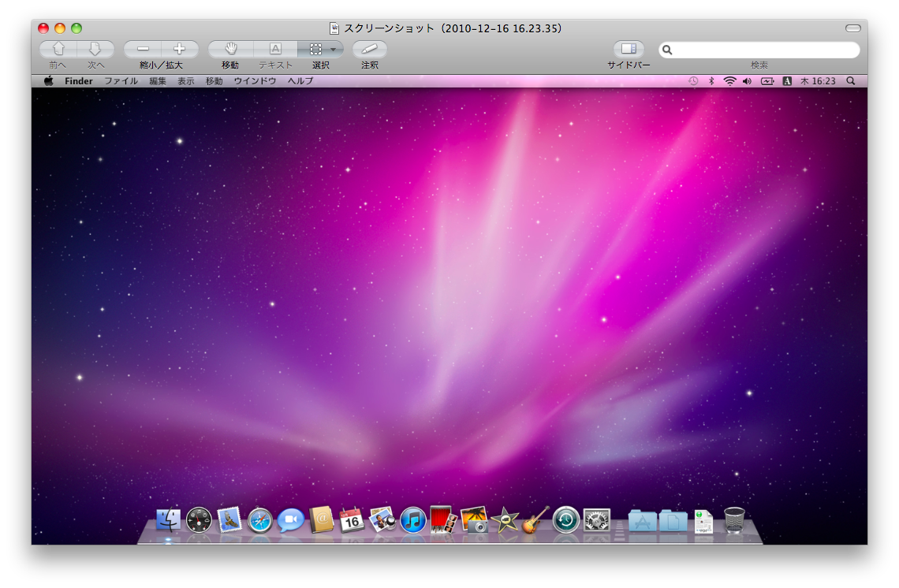Toggle the サイドバー sidebar button

[x=629, y=50]
